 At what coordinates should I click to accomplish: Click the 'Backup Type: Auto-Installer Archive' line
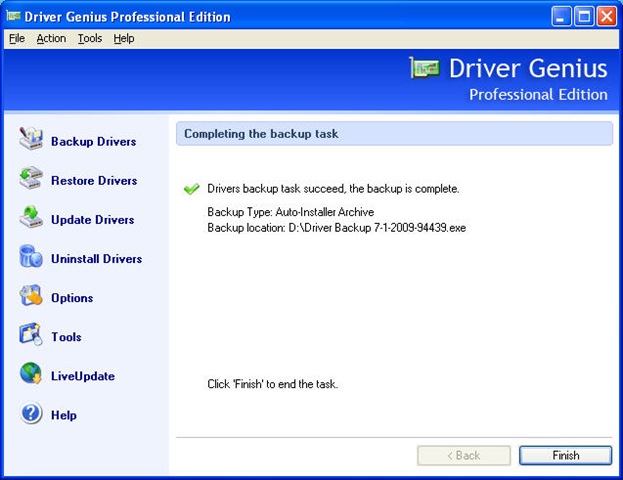click(290, 212)
